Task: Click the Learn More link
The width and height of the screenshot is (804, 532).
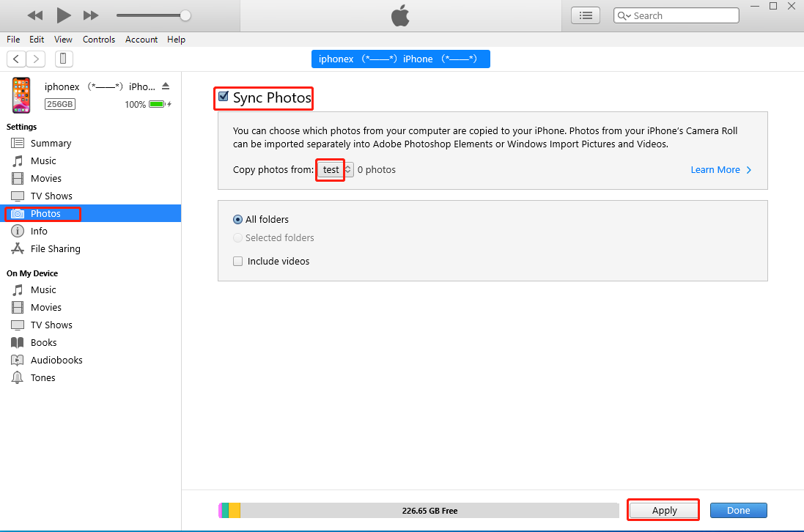Action: click(720, 170)
